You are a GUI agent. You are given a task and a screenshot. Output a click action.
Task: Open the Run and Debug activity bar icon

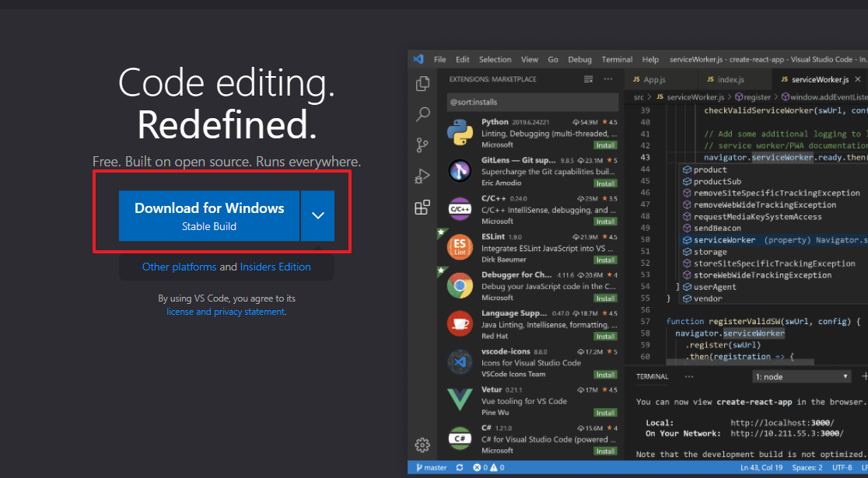(422, 176)
